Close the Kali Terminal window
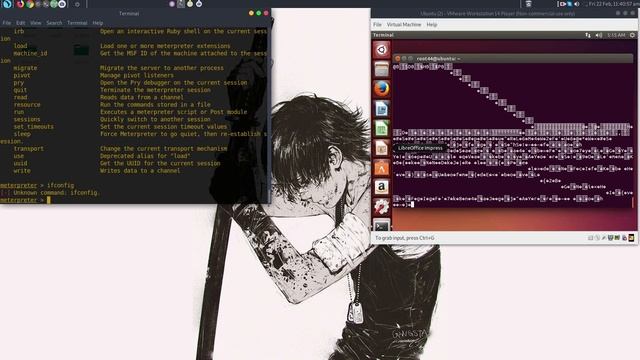Screen dimensions: 640x360 [x=266, y=13]
